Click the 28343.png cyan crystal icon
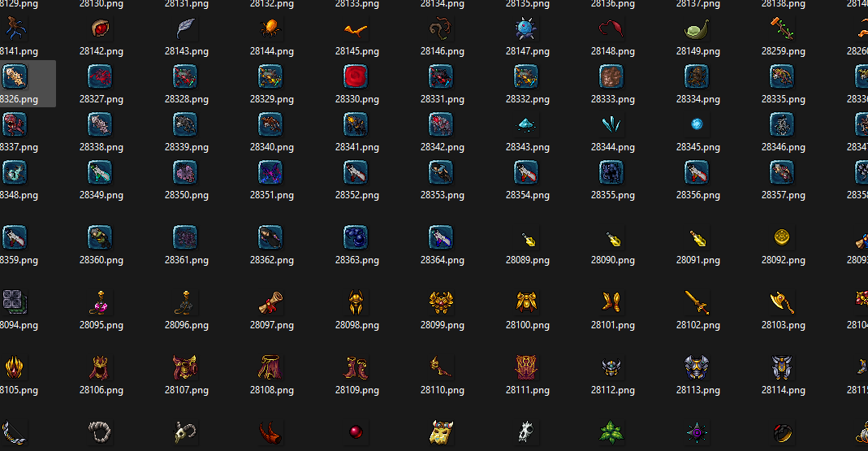 [x=526, y=125]
